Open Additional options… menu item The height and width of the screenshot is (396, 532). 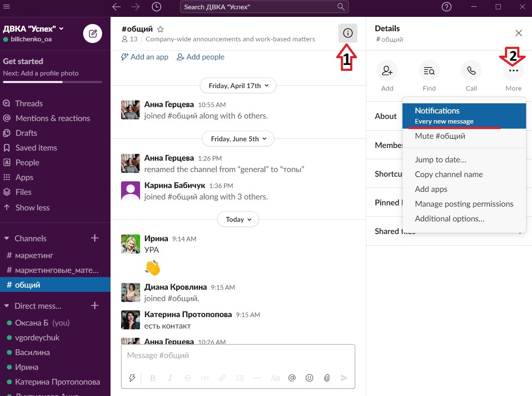(464, 219)
